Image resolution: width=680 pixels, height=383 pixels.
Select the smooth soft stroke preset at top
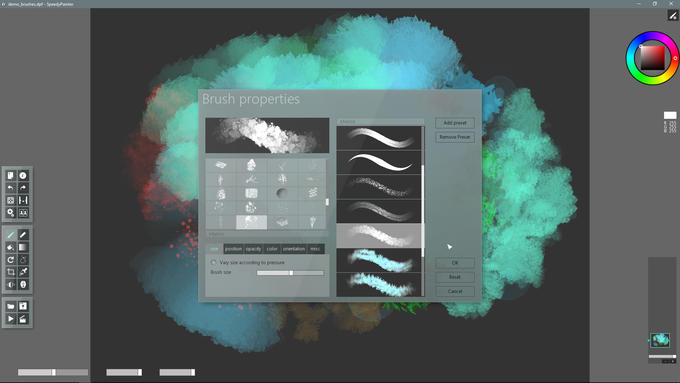click(x=379, y=138)
